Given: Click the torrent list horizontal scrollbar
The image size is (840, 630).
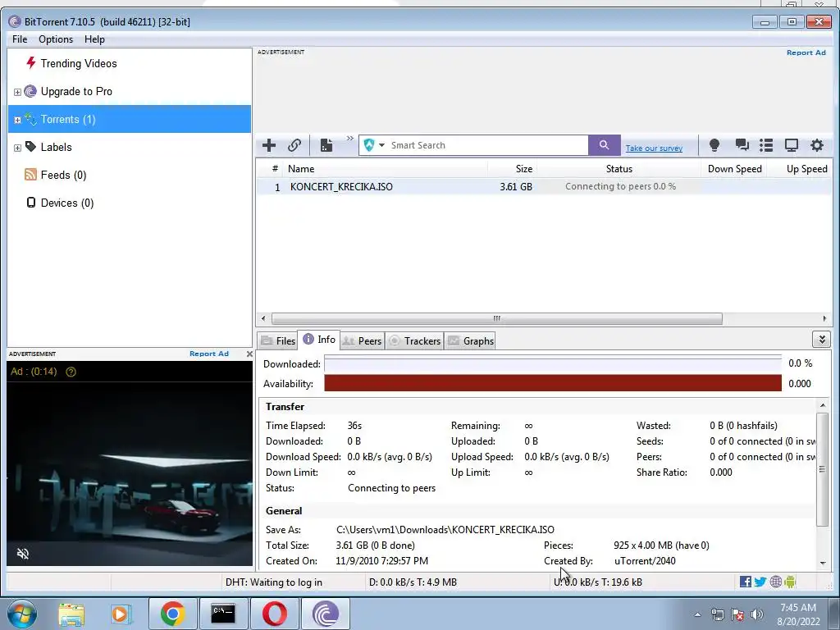Looking at the screenshot, I should point(496,318).
